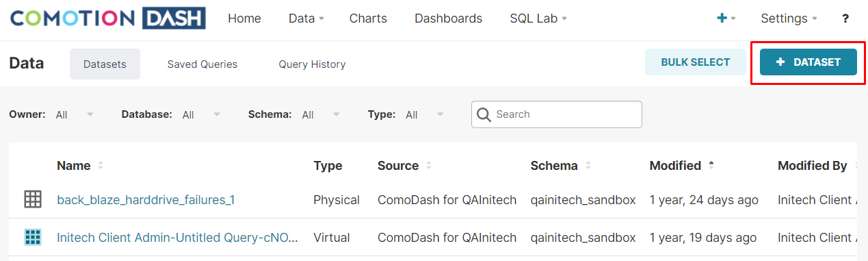Open the Query History tab
Viewport: 868px width, 261px height.
pos(312,64)
